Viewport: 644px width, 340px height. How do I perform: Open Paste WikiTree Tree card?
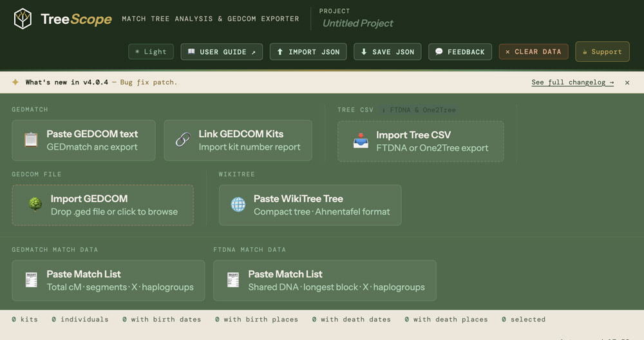[x=310, y=205]
